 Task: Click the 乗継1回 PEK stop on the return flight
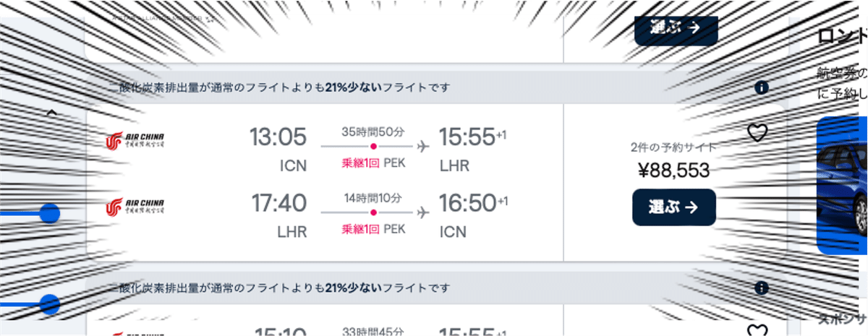point(373,229)
